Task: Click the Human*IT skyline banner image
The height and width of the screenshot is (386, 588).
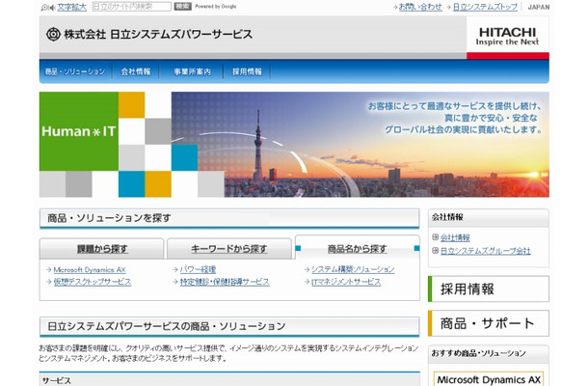Action: click(294, 144)
